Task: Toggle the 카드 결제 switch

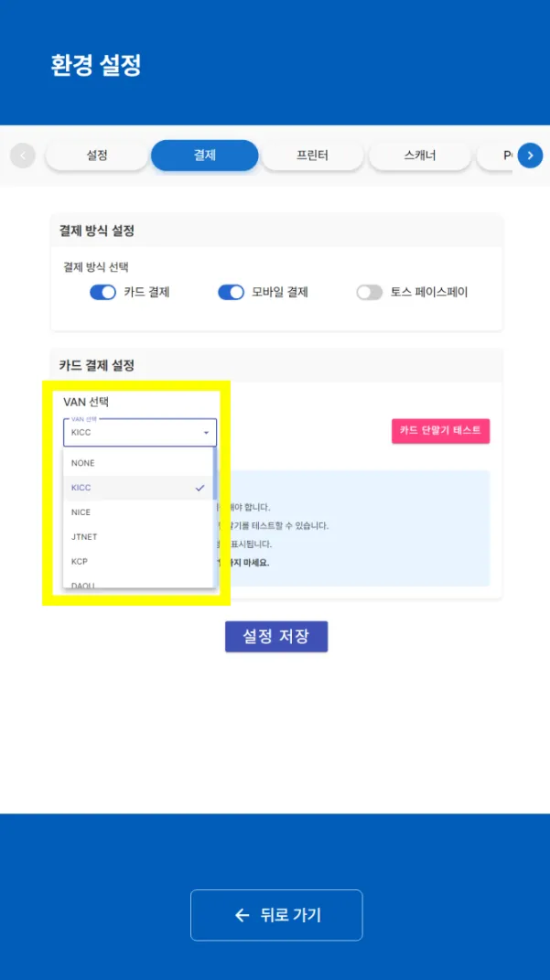Action: (102, 293)
